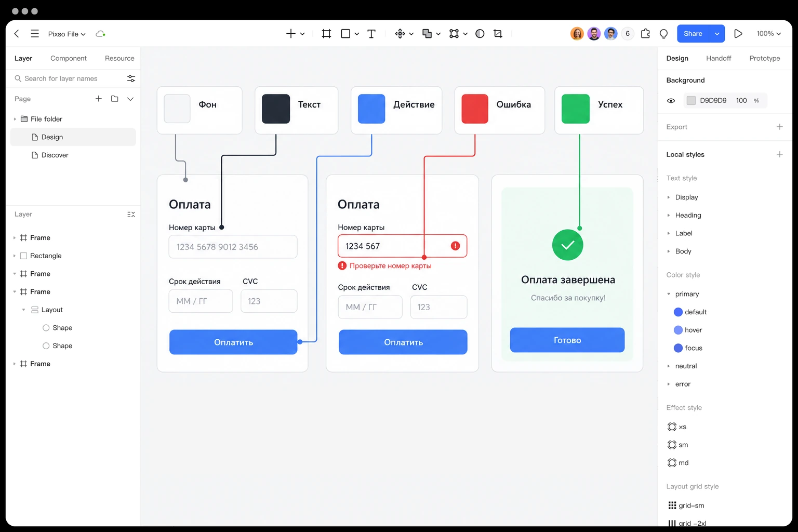The width and height of the screenshot is (798, 532).
Task: Click the Готово button on canvas
Action: pos(567,340)
